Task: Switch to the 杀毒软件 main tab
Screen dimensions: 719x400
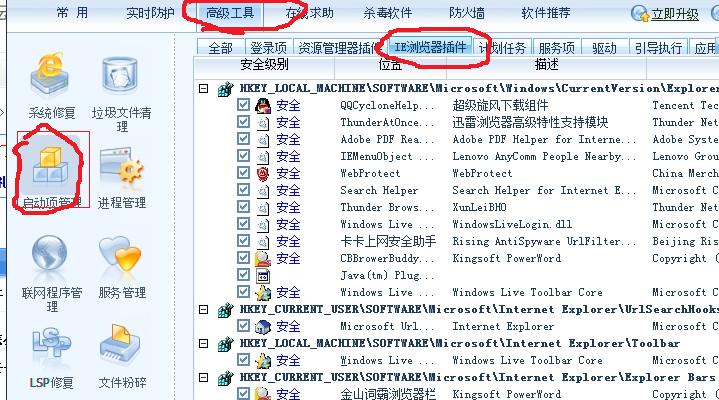Action: point(387,13)
